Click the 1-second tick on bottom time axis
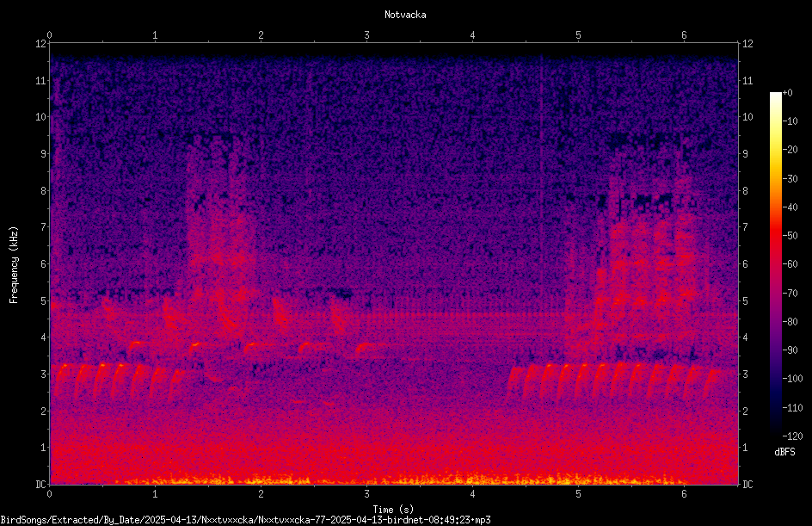812x526 pixels. (155, 494)
